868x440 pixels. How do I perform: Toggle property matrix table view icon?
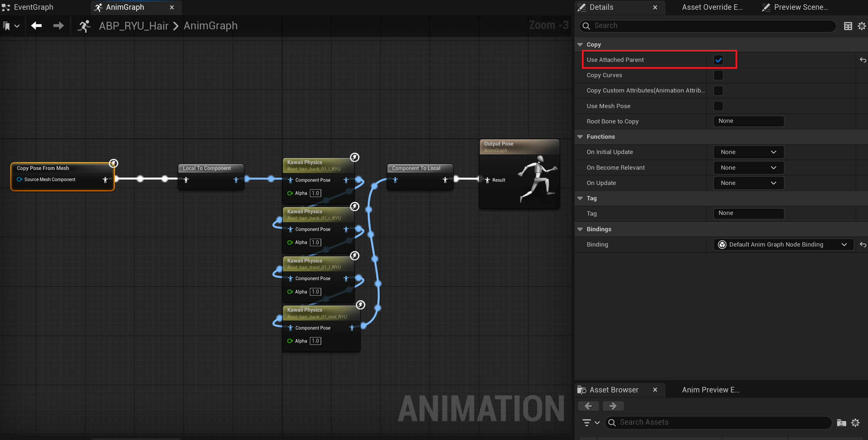pos(848,26)
